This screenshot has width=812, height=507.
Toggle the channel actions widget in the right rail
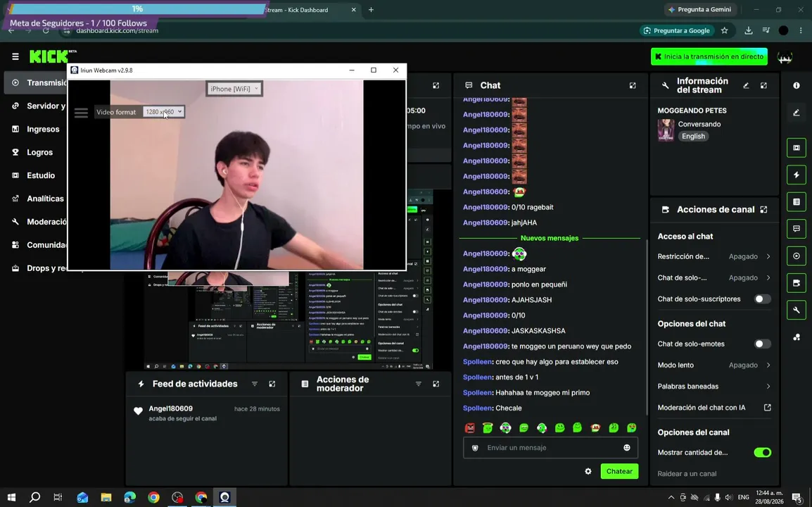tap(797, 282)
